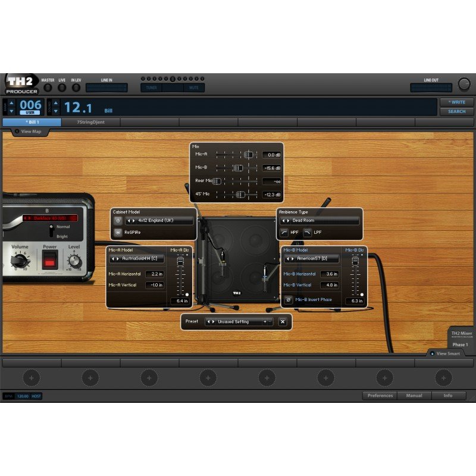Close the cabinet Preset bar

coord(283,322)
